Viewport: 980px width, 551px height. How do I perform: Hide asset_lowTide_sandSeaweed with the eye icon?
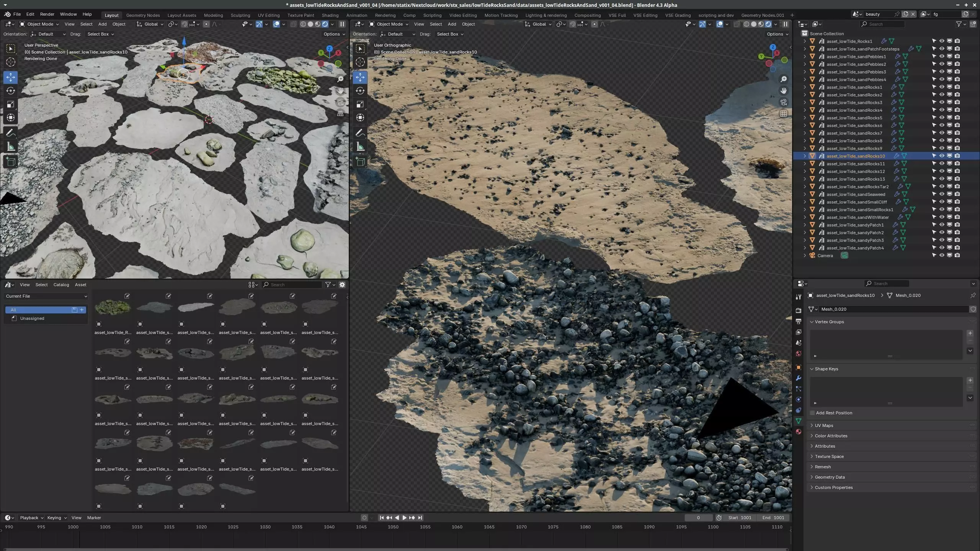click(x=942, y=194)
